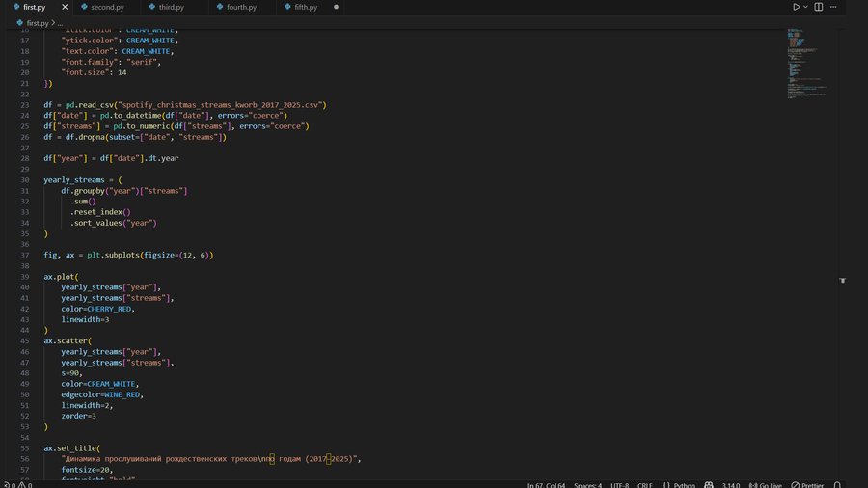Screen dimensions: 868x488
Task: Open notifications bell in status bar
Action: pos(837,485)
